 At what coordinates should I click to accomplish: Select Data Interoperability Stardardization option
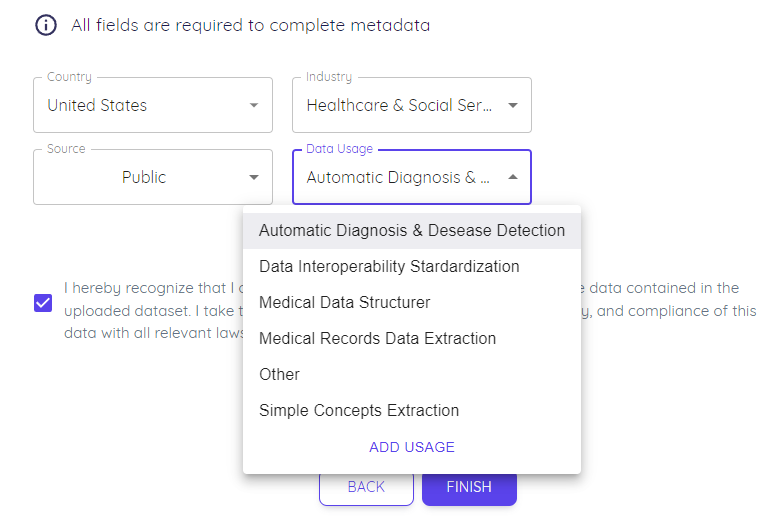(412, 267)
